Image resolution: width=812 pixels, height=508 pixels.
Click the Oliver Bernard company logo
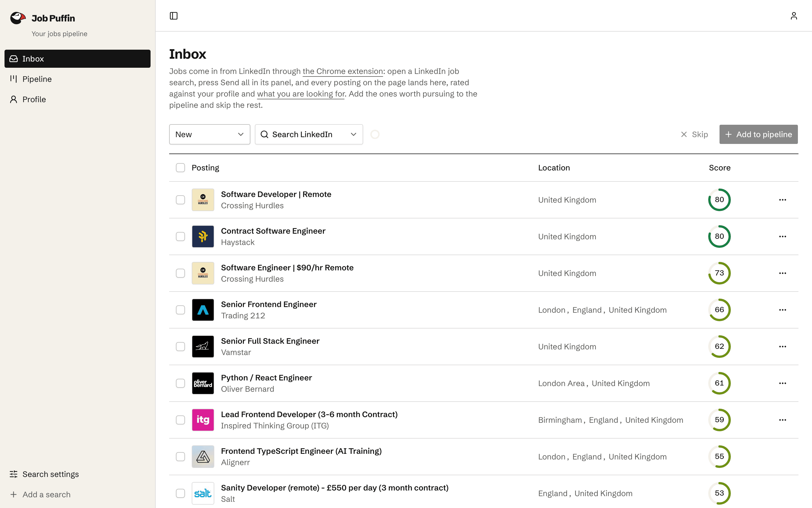pyautogui.click(x=203, y=383)
